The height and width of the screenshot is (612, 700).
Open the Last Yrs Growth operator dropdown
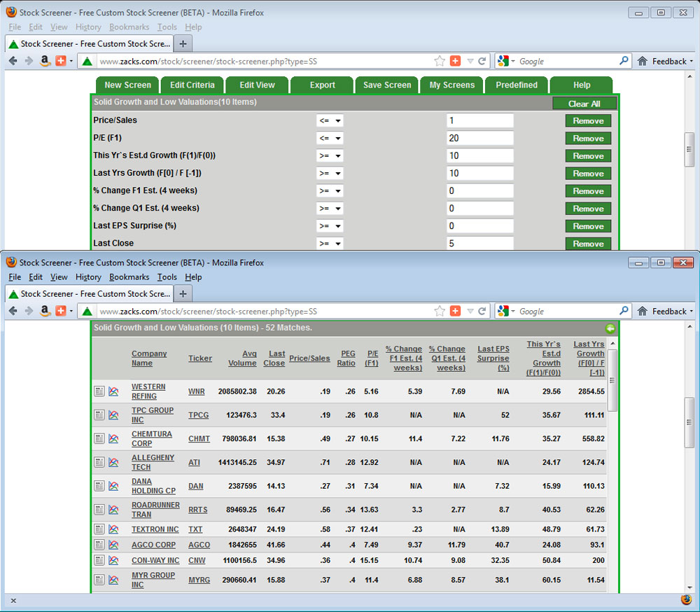tap(330, 174)
